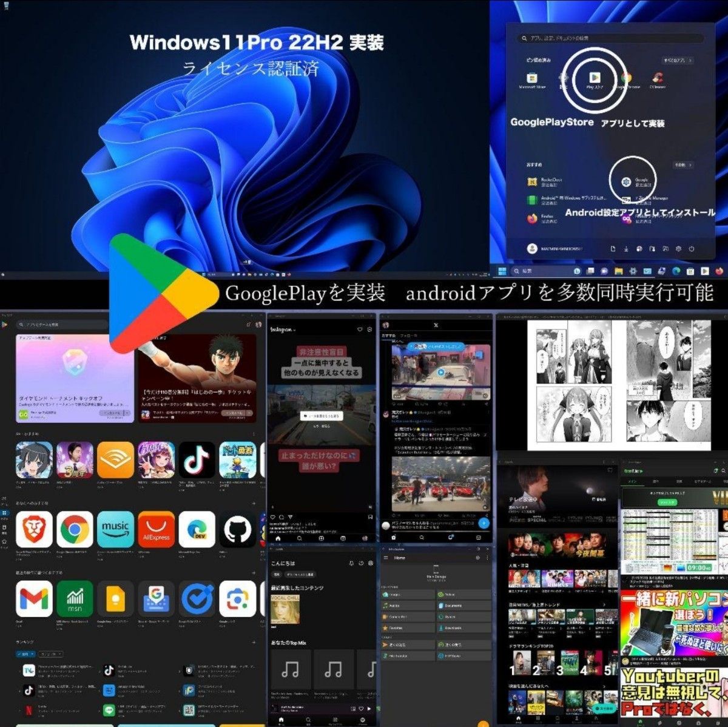Play the current track in music app mini player

pyautogui.click(x=369, y=708)
